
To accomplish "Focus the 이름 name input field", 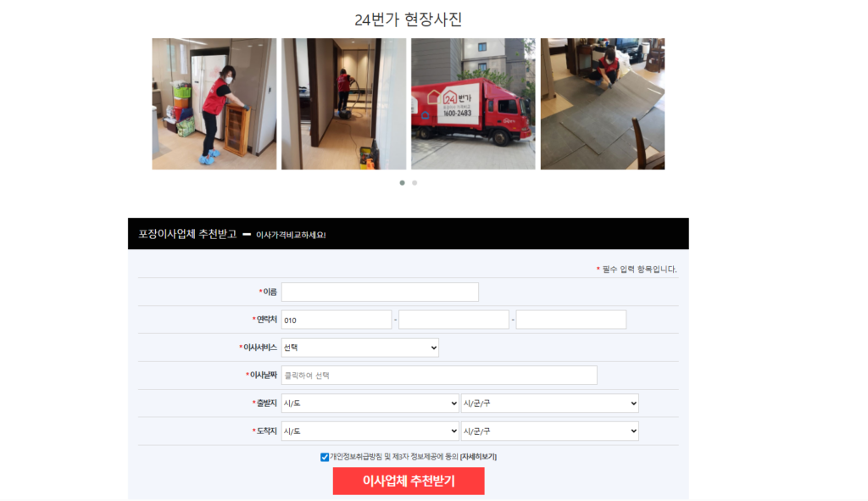I will click(380, 292).
